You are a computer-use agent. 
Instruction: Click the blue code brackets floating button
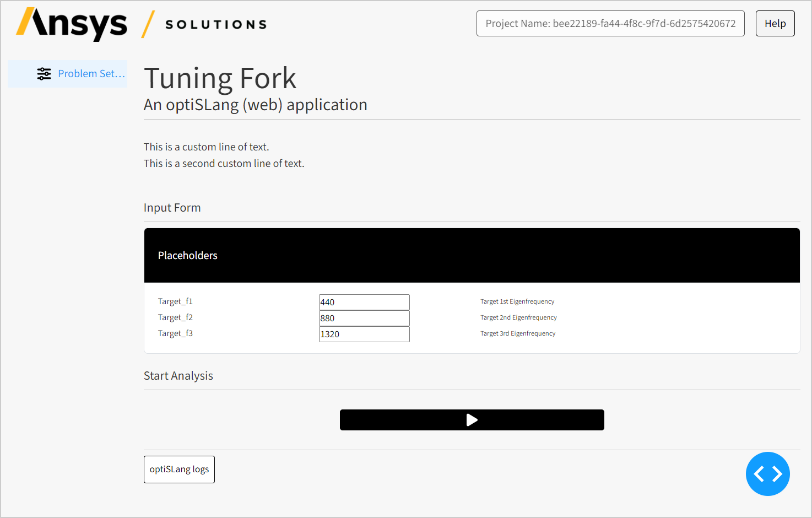[x=768, y=474]
